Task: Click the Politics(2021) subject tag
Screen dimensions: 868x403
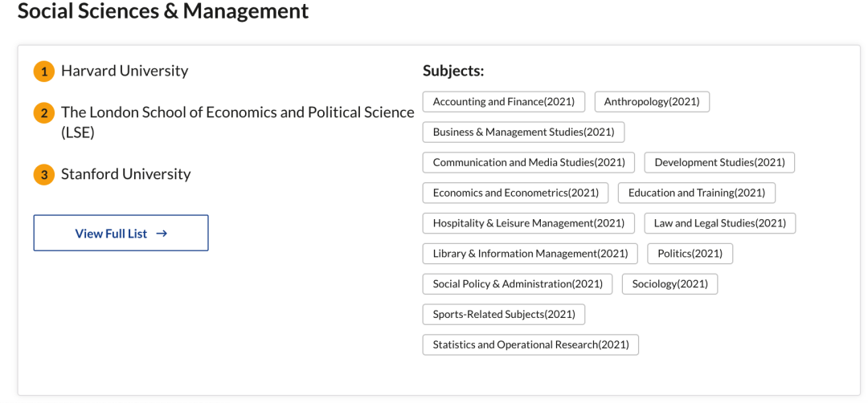Action: click(690, 254)
